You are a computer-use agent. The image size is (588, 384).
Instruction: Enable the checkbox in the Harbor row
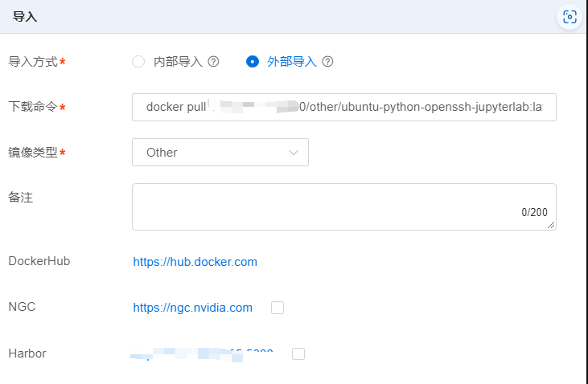click(298, 353)
